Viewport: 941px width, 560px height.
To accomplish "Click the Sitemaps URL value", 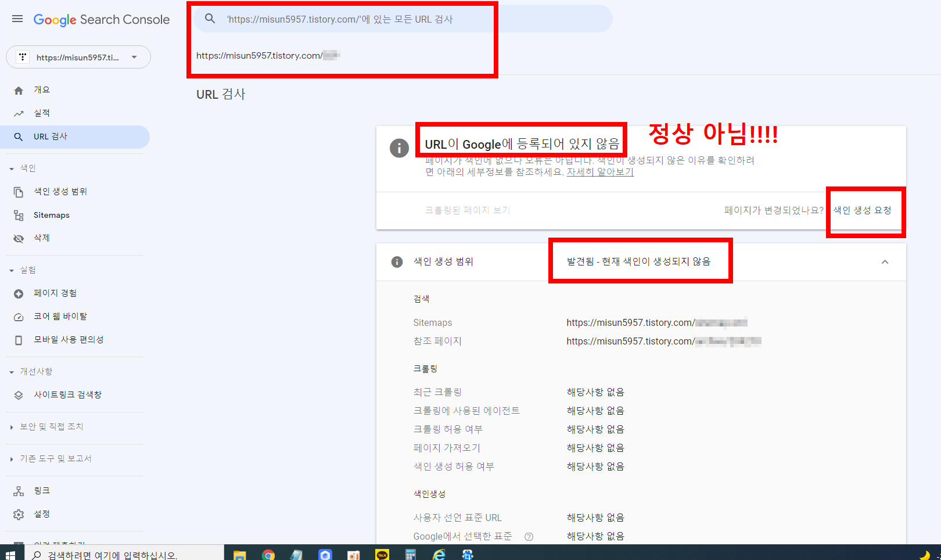I will [657, 322].
